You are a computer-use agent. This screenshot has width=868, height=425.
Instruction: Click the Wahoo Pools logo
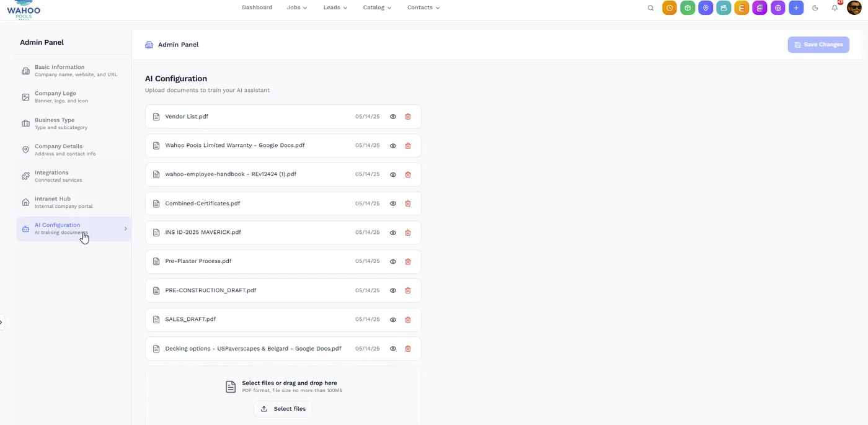24,9
